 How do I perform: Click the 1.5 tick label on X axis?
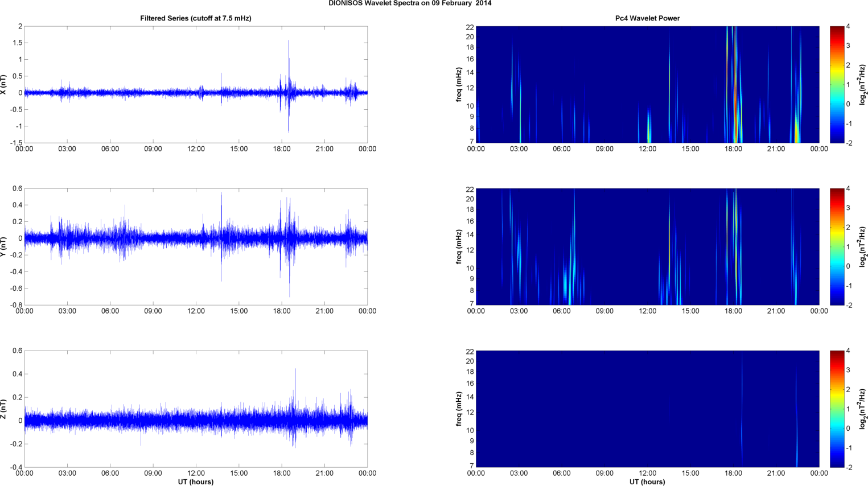pos(17,43)
